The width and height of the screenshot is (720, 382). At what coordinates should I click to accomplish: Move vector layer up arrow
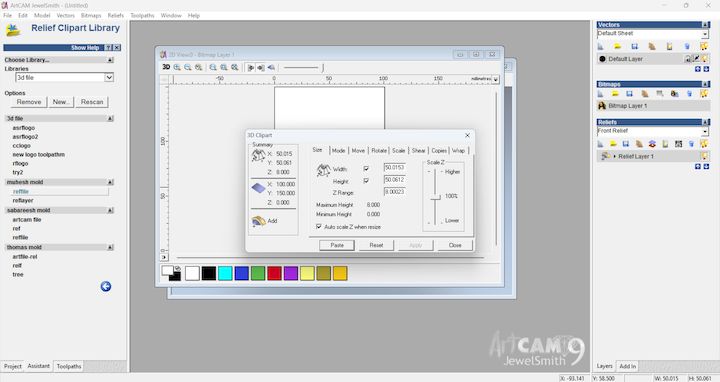point(698,69)
